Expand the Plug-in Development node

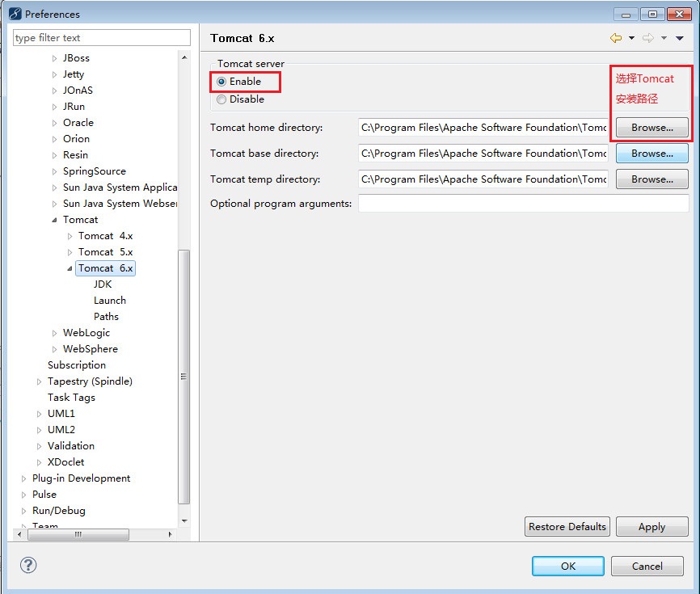[x=22, y=478]
